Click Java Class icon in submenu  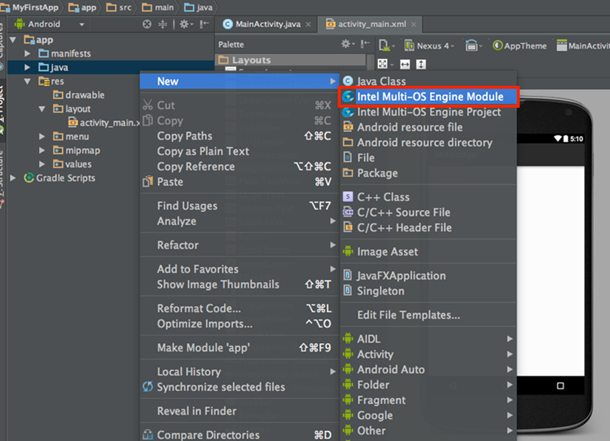348,81
